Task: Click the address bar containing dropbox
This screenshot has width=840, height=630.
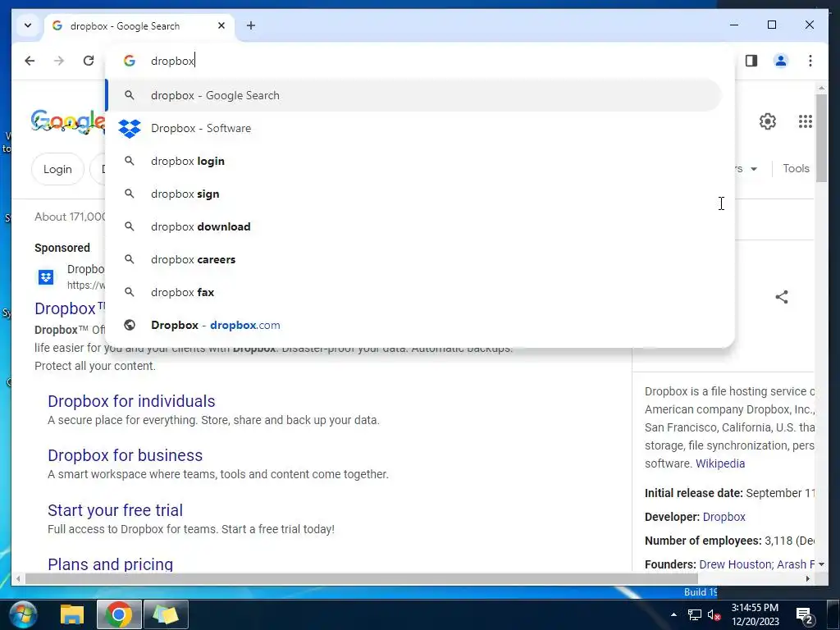Action: (421, 61)
